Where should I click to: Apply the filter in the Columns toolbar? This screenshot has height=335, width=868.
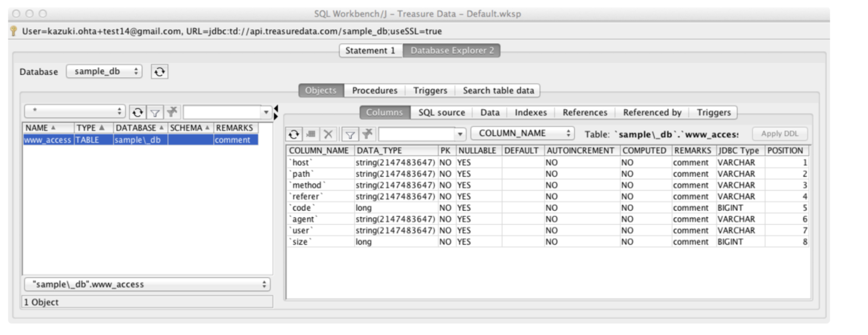350,134
